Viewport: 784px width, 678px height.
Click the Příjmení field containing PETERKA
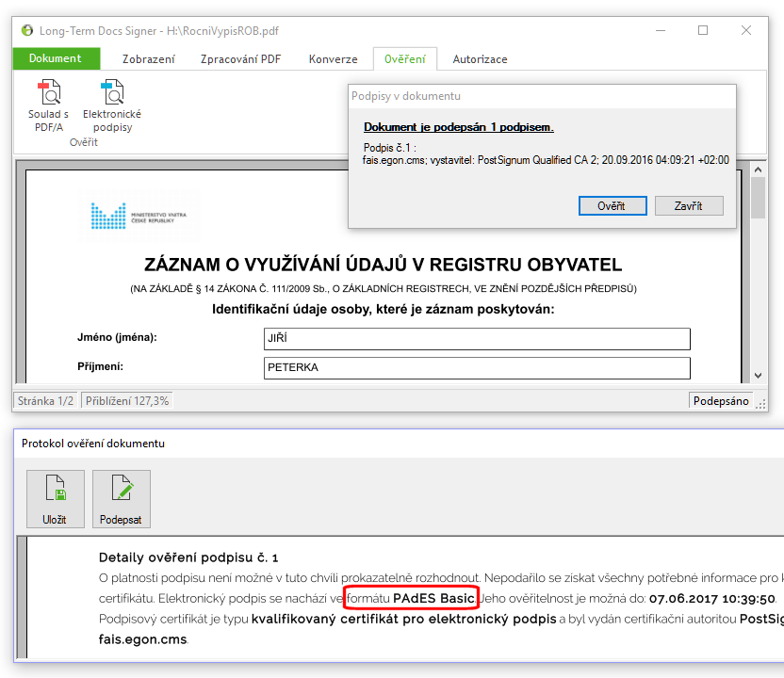click(x=477, y=368)
